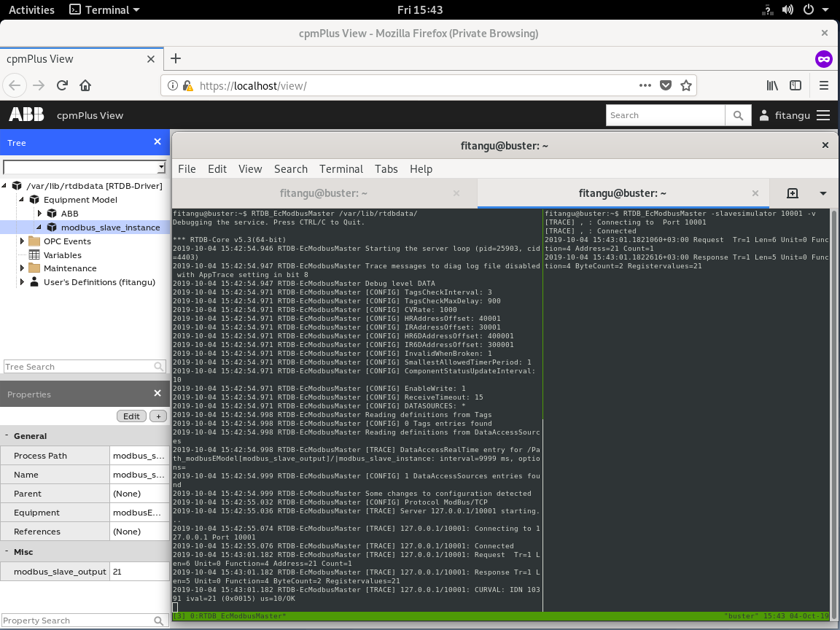Open terminal tabs dropdown arrow
The image size is (840, 630).
(x=822, y=193)
